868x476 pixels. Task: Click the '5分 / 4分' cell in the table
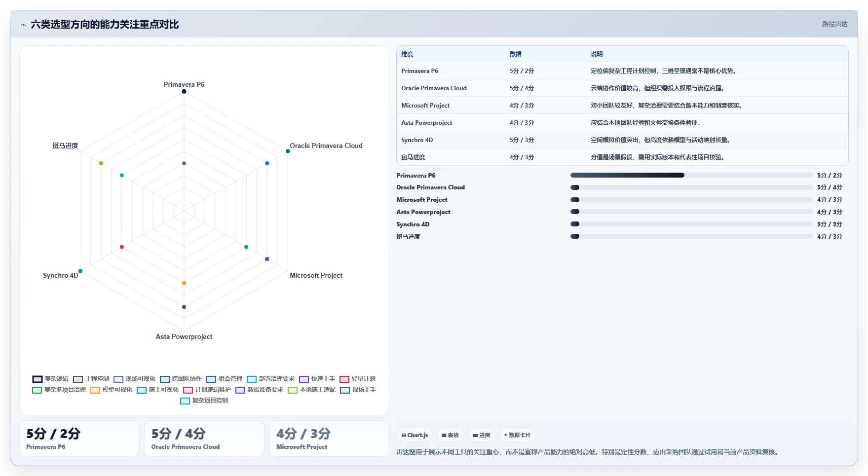[x=522, y=88]
